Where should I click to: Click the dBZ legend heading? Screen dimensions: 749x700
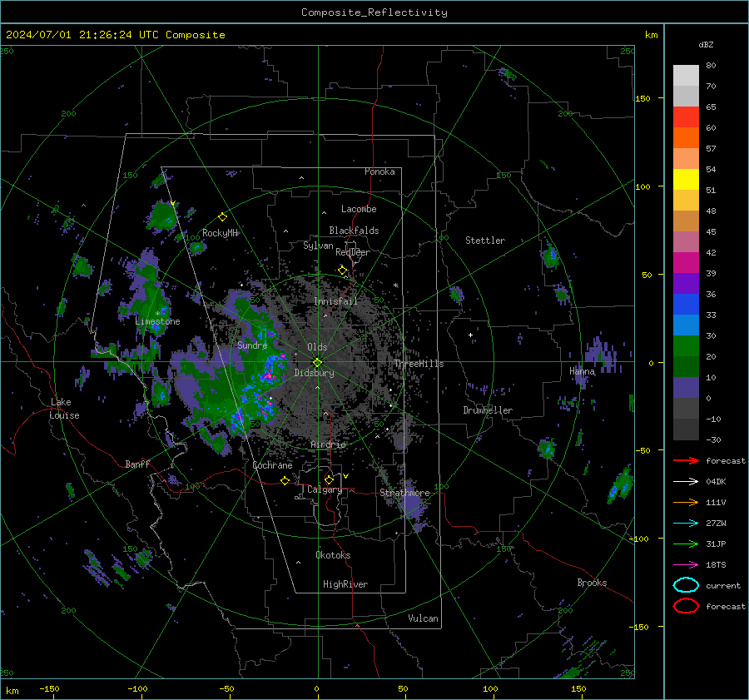click(x=706, y=45)
